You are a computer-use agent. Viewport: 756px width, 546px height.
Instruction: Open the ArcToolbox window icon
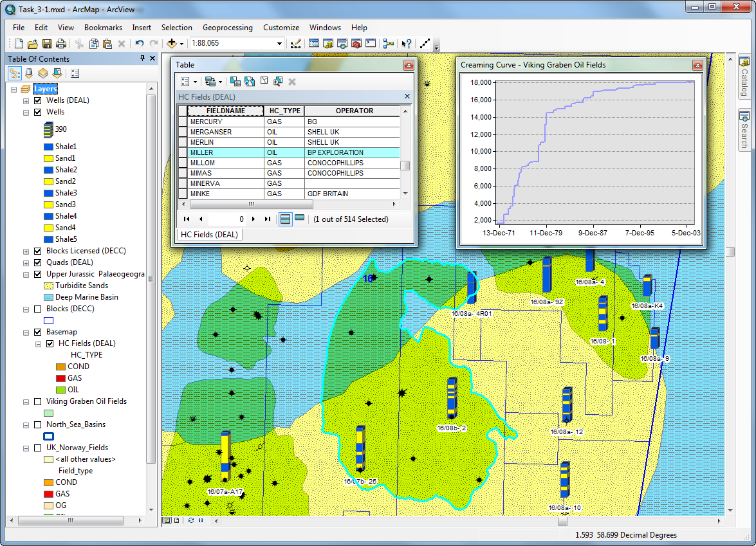click(x=356, y=44)
